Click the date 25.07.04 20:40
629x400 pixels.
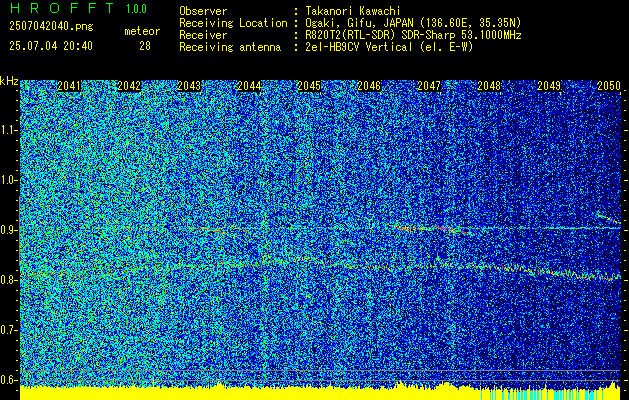[51, 46]
